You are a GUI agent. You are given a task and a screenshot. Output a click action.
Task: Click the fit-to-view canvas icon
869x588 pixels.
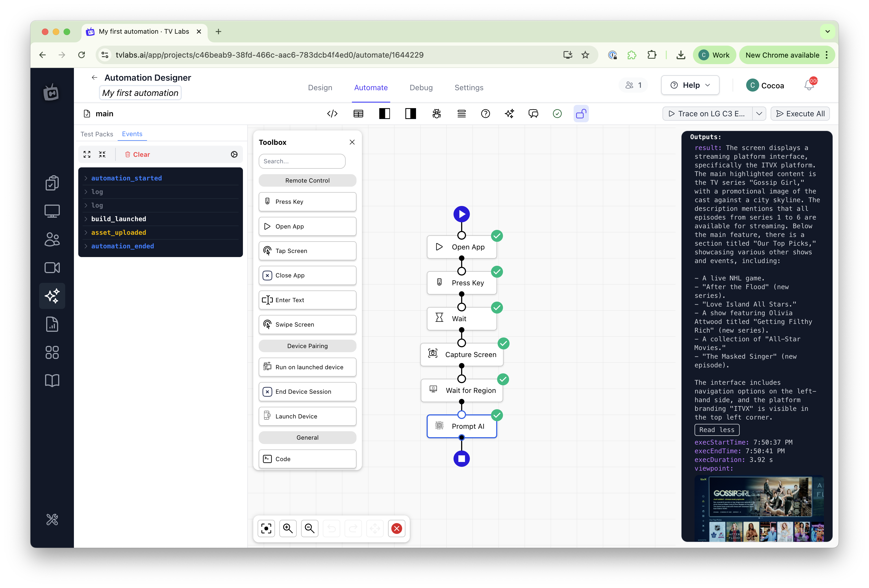pyautogui.click(x=266, y=528)
